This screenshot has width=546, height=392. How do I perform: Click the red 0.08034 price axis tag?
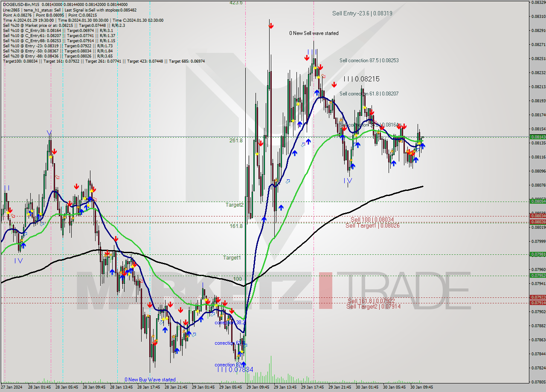(x=537, y=216)
